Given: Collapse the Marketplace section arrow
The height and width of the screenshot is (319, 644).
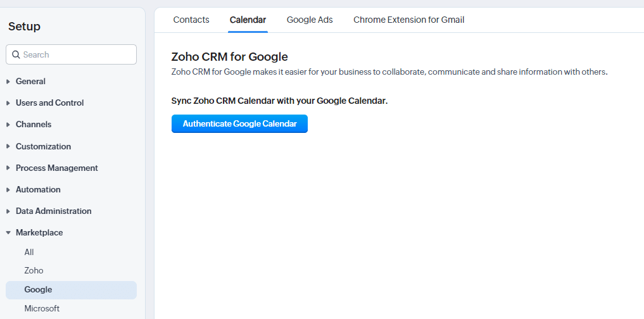Looking at the screenshot, I should point(8,233).
